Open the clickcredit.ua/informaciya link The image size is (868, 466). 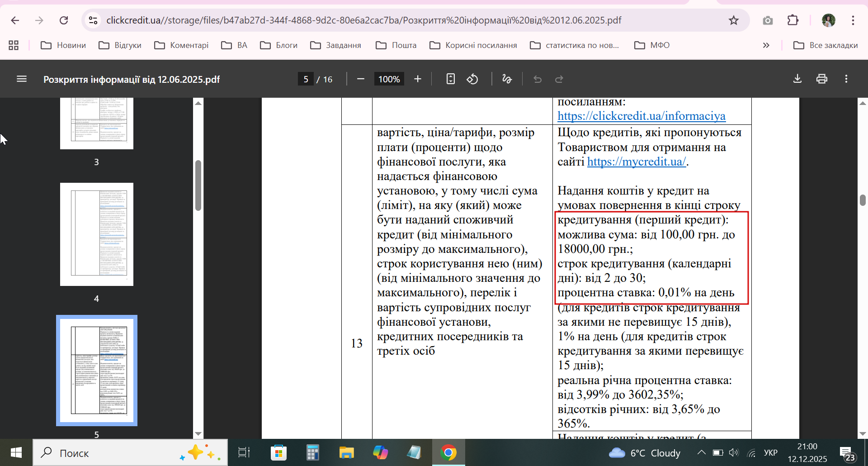click(x=641, y=116)
